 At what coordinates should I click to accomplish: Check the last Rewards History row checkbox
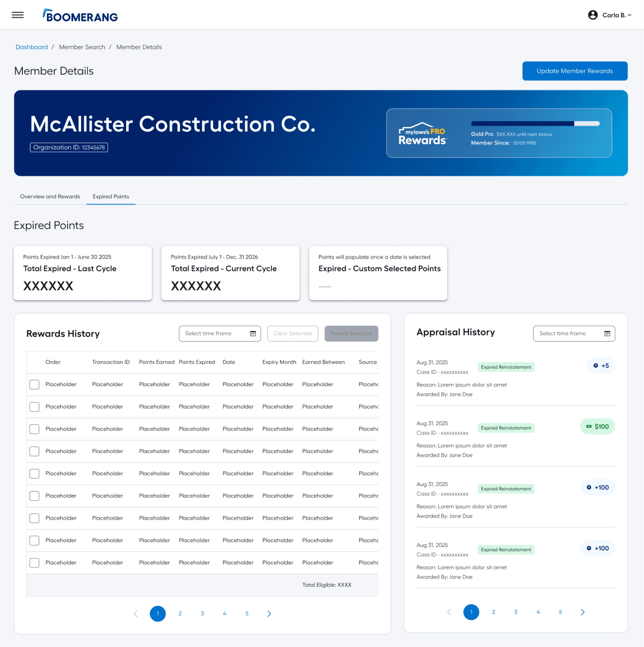tap(34, 563)
